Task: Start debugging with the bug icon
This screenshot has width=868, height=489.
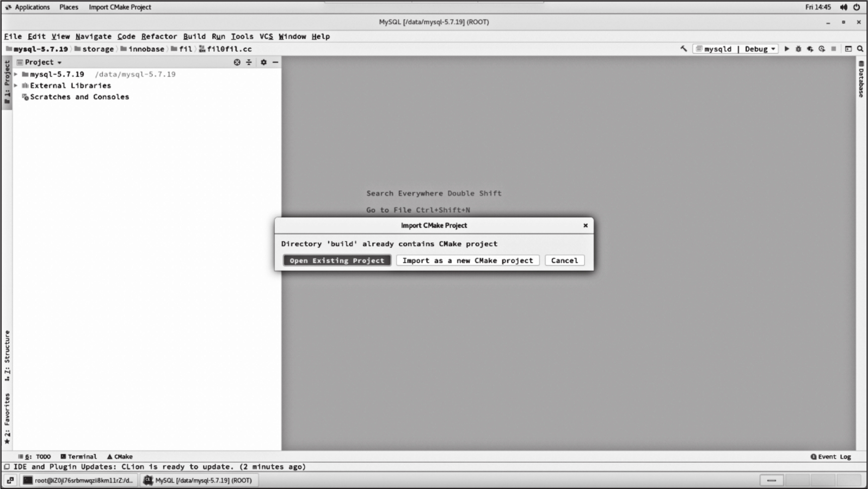Action: point(798,49)
